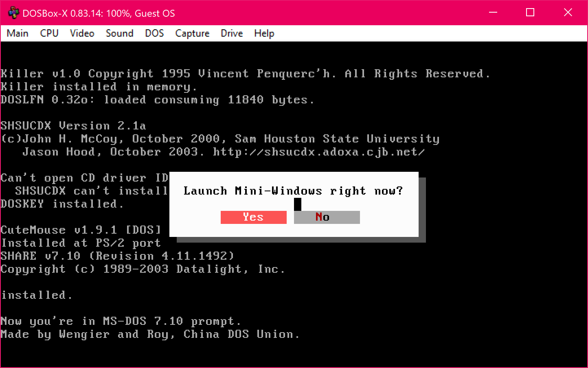The image size is (588, 368).
Task: Click the CuteMouse v1.9.1 console text
Action: pyautogui.click(x=80, y=230)
